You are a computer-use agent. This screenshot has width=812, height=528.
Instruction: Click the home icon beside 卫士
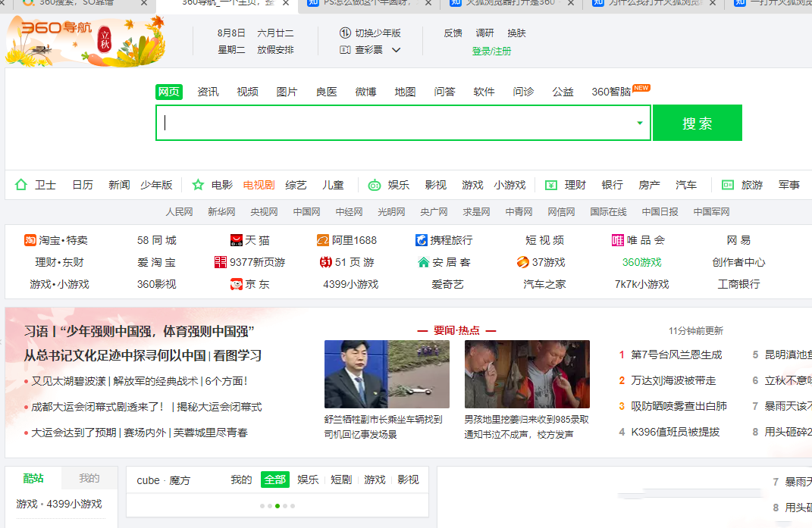pyautogui.click(x=21, y=185)
